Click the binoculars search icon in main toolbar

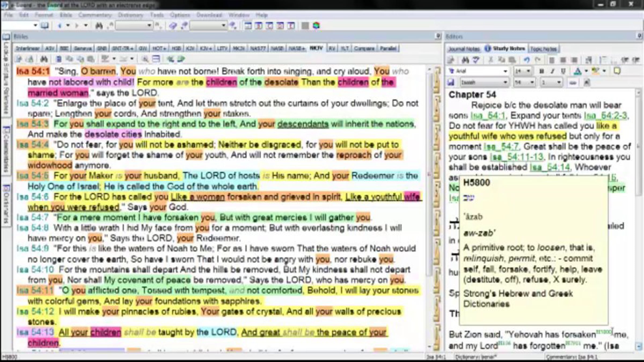coord(99,26)
